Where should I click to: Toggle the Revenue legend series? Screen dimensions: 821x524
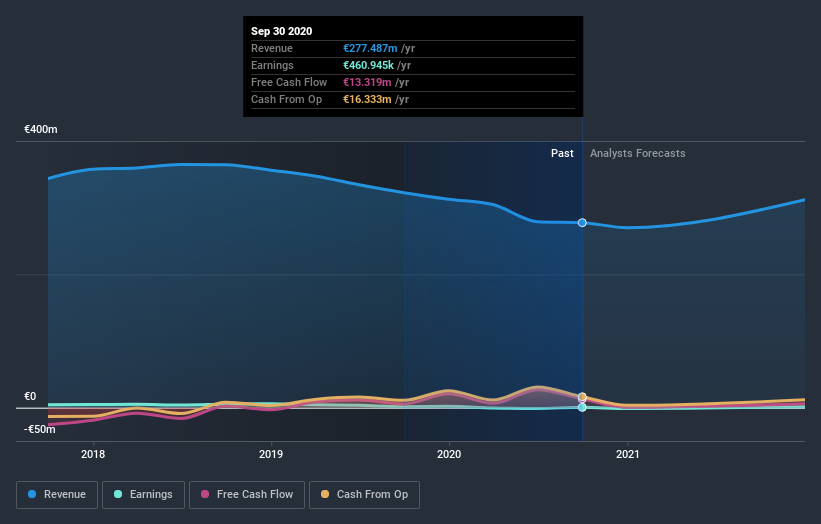point(57,495)
